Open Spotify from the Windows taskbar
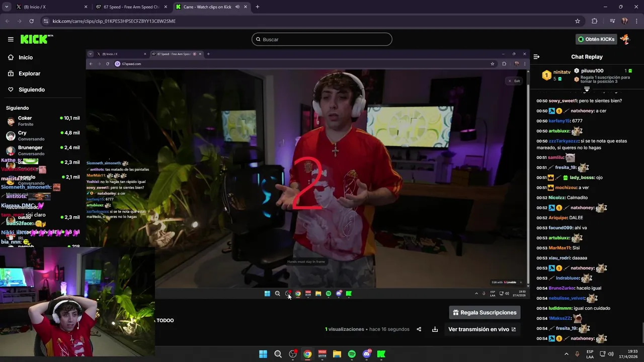This screenshot has height=362, width=644. [352, 354]
